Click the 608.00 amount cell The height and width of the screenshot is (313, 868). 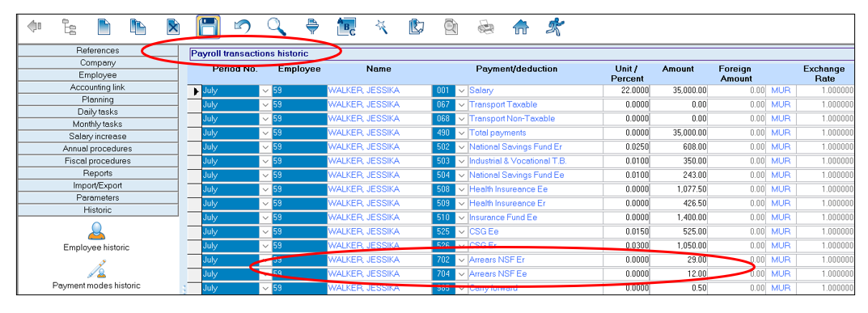coord(680,147)
